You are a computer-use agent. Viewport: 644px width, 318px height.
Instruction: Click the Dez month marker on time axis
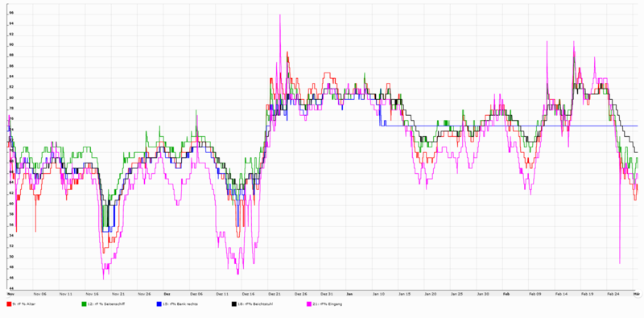[x=167, y=294]
